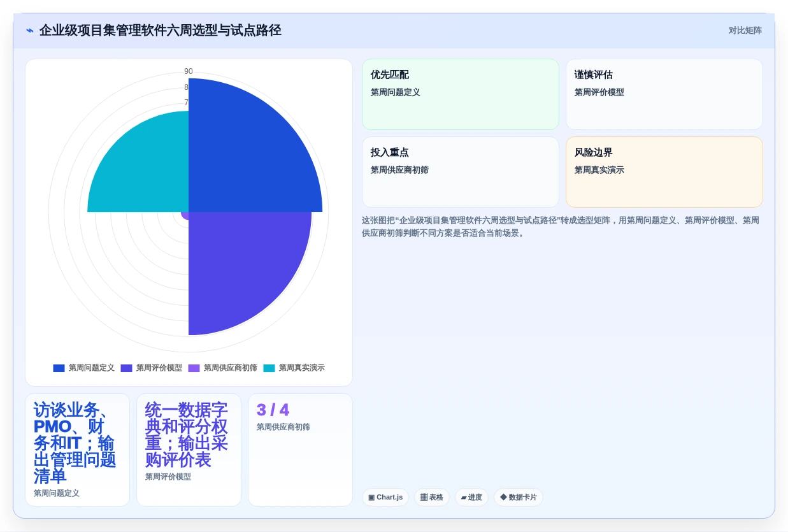
Task: Click the description paragraph starting 这张图把
Action: pos(561,227)
